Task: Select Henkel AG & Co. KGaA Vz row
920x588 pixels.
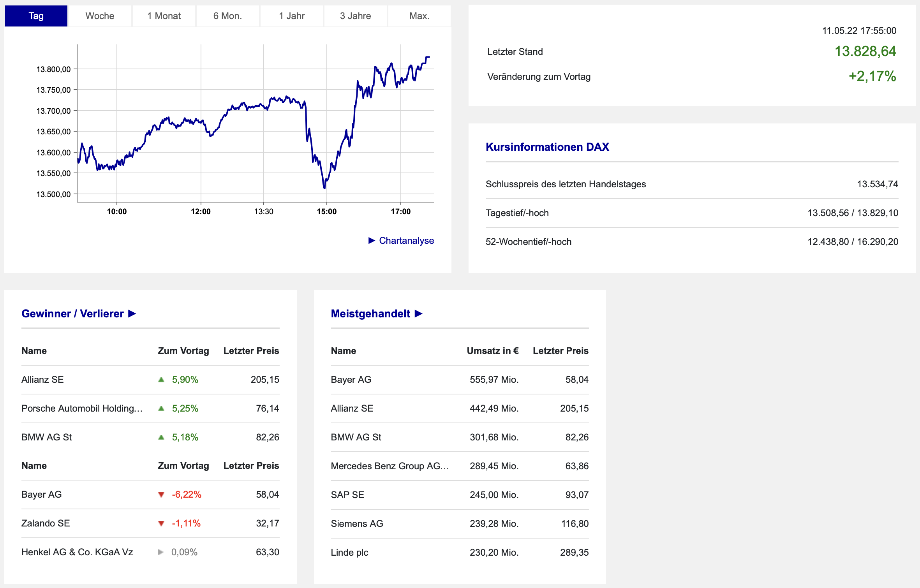Action: [x=150, y=552]
